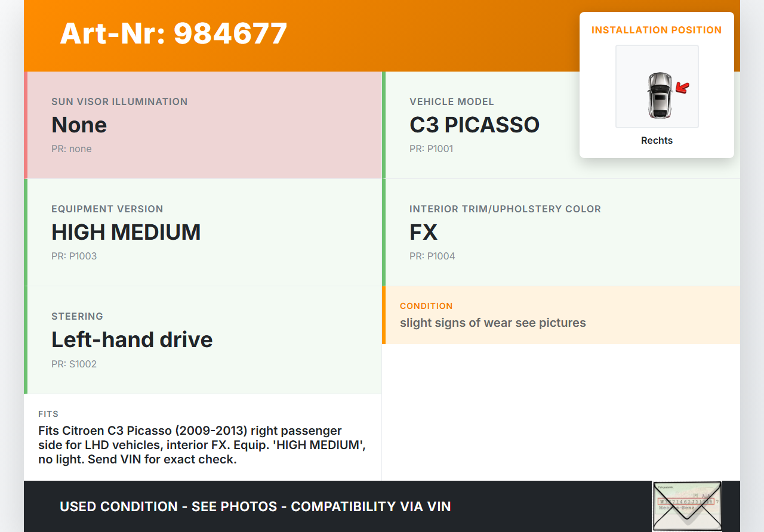Click the 'PR: P1003' code
This screenshot has height=532, width=764.
pyautogui.click(x=74, y=256)
